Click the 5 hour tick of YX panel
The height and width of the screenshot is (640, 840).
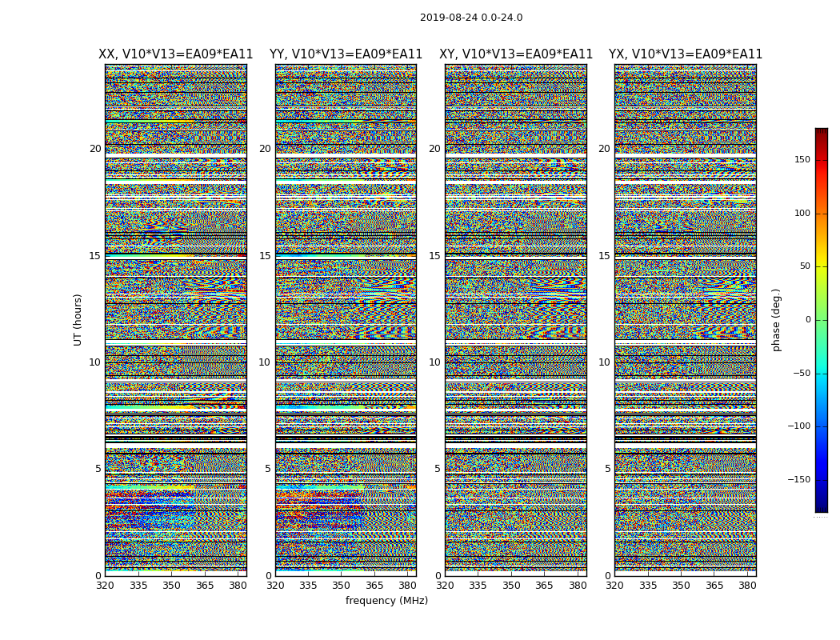(607, 469)
